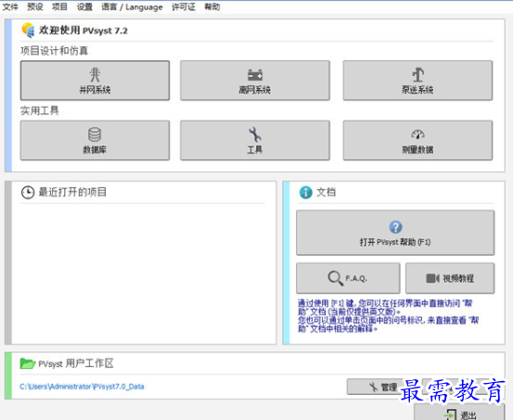Open the 离网系统 standalone system button
Screen dimensions: 513x420
[x=255, y=81]
